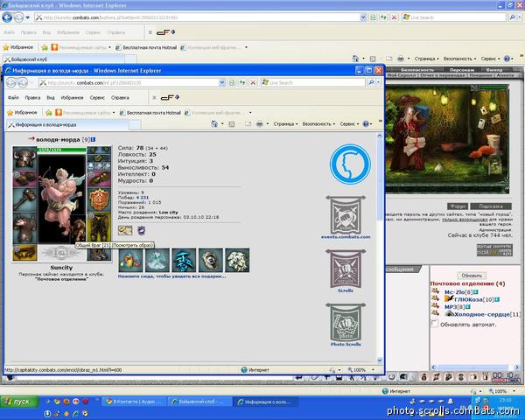This screenshot has width=525, height=420.
Task: Click the purple badge icon under the birth date
Action: point(141,230)
